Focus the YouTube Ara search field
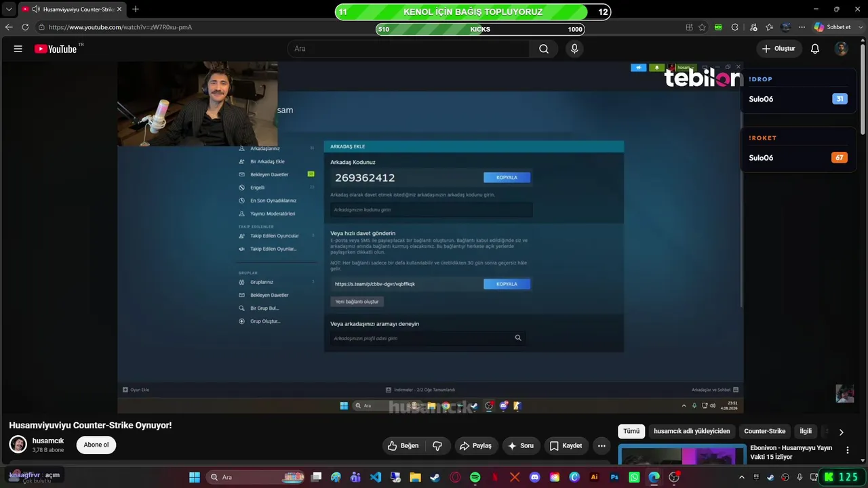Viewport: 868px width, 488px height. [408, 49]
